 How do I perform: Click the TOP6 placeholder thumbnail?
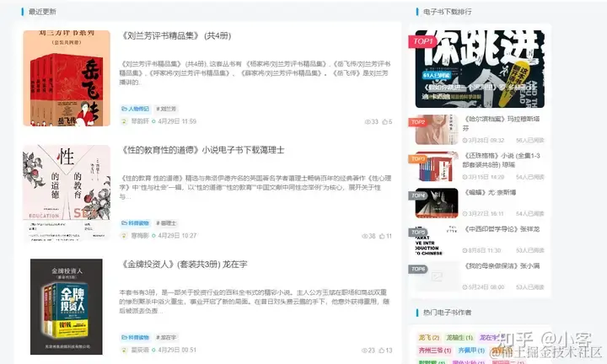(x=437, y=276)
